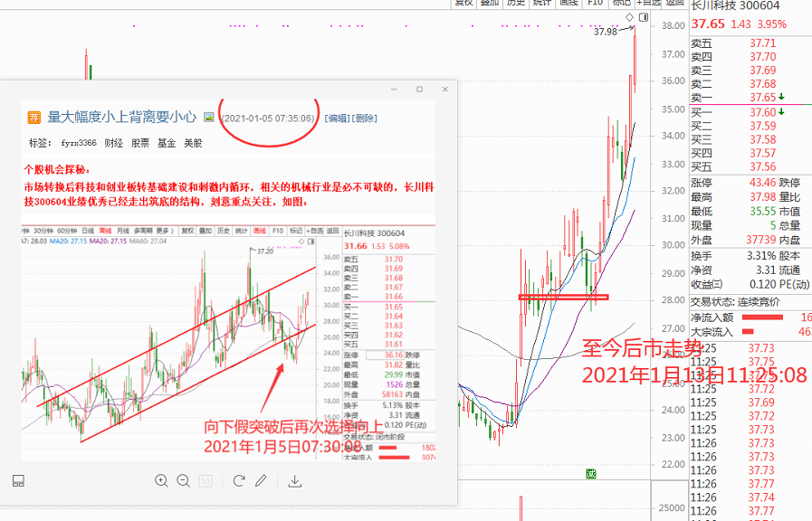The width and height of the screenshot is (812, 521).
Task: Click the 大宗流入 red bar
Action: pyautogui.click(x=748, y=331)
